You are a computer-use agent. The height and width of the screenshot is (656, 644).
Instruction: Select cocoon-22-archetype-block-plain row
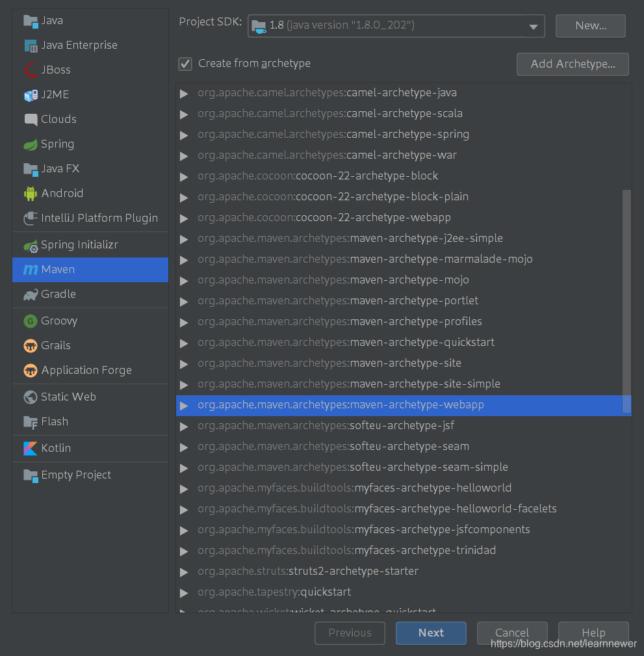click(404, 196)
